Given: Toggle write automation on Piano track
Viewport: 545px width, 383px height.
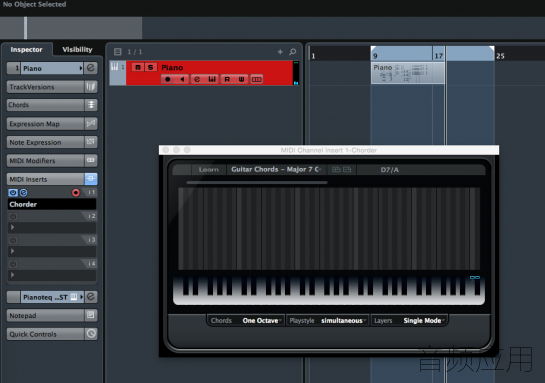Looking at the screenshot, I should coord(242,79).
